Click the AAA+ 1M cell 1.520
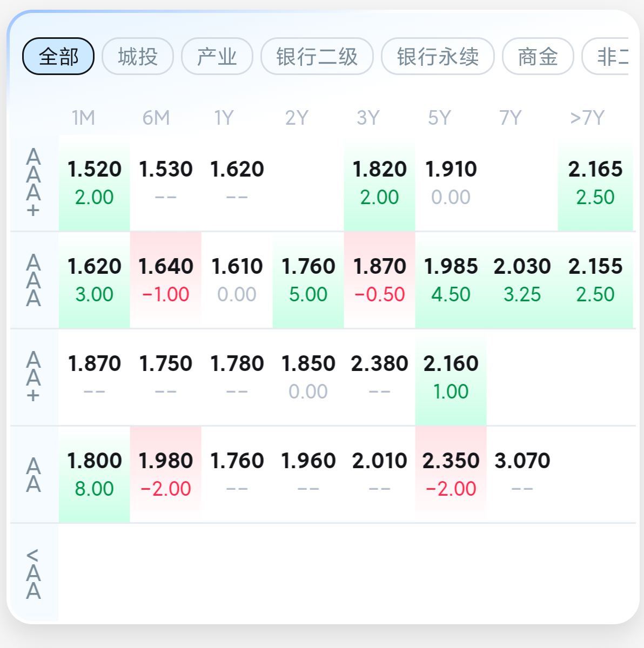This screenshot has width=644, height=648. [94, 183]
